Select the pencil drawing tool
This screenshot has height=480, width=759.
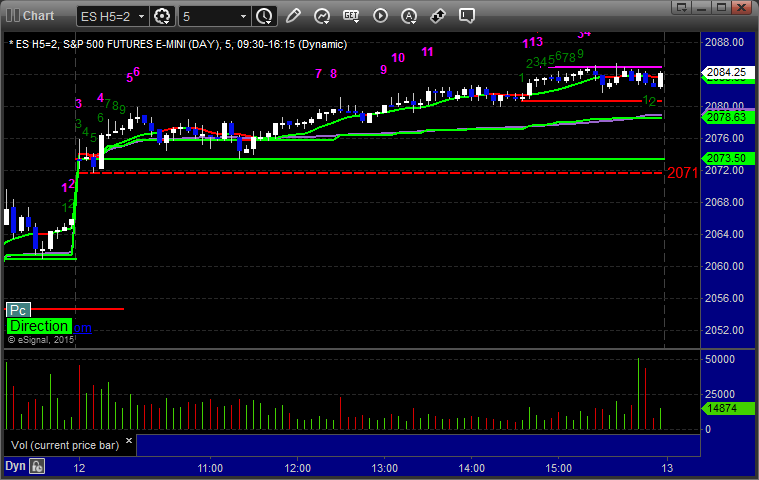(293, 16)
